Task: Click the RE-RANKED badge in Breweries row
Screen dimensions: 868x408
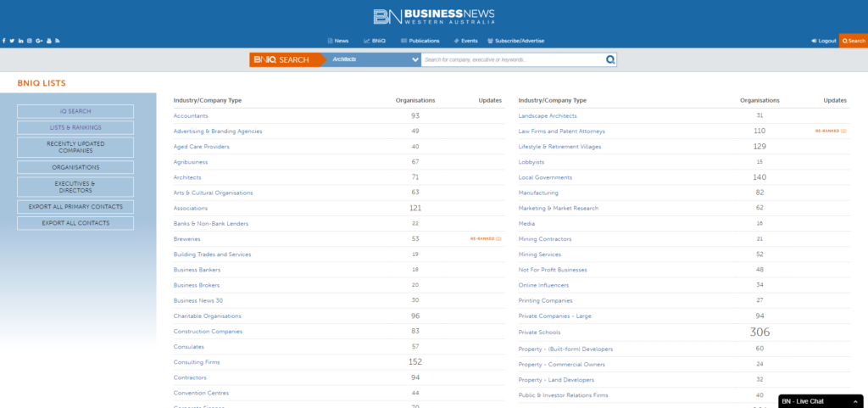Action: pos(486,239)
